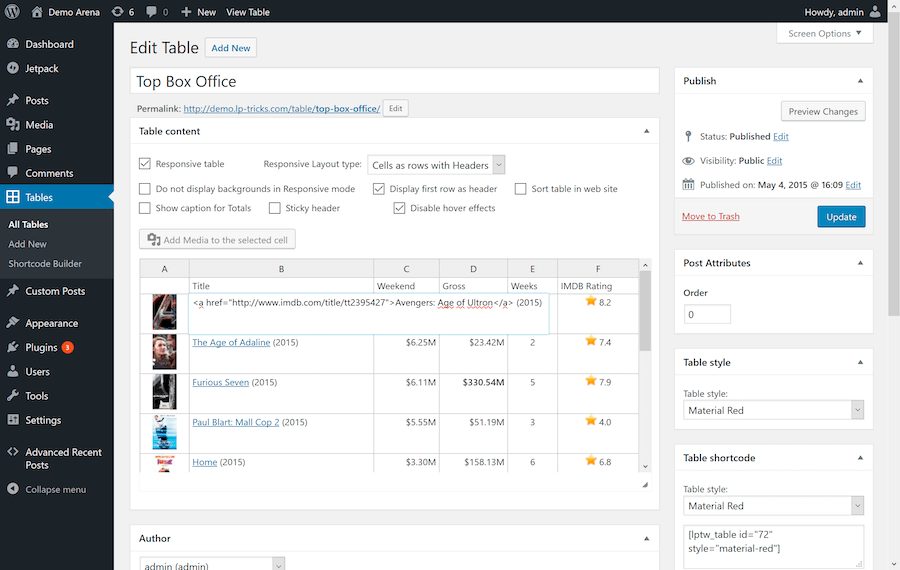Image resolution: width=900 pixels, height=570 pixels.
Task: Click the Visibility eye icon
Action: click(688, 161)
